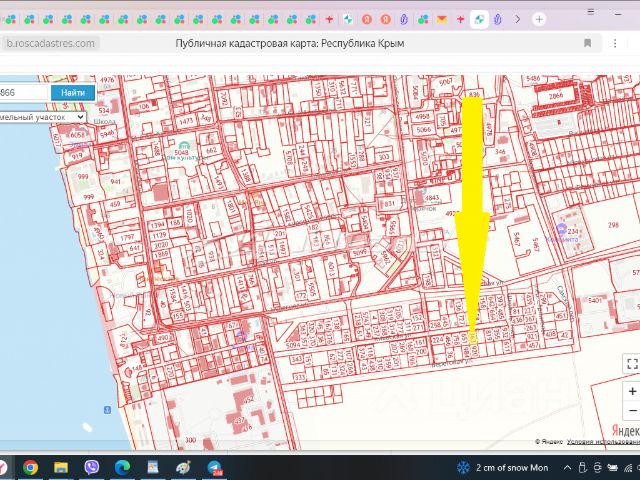The image size is (640, 480).
Task: Open a new browser tab
Action: tap(539, 19)
